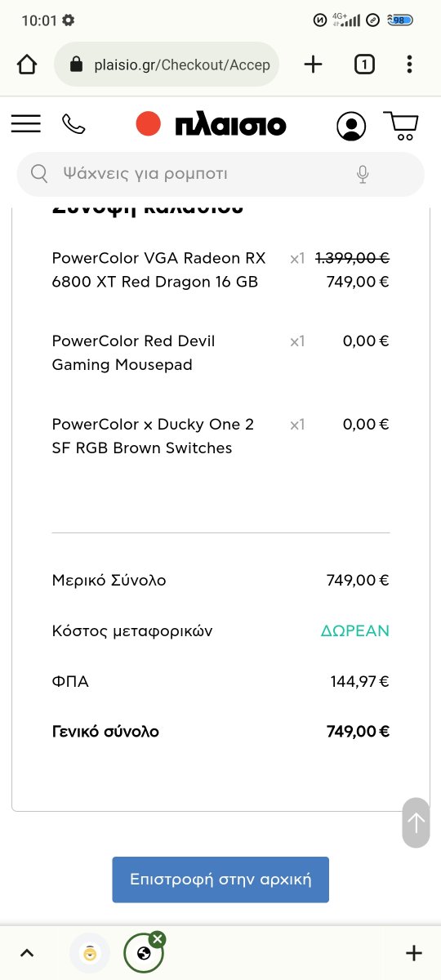Tap the browser home icon
The image size is (441, 980).
pos(27,65)
